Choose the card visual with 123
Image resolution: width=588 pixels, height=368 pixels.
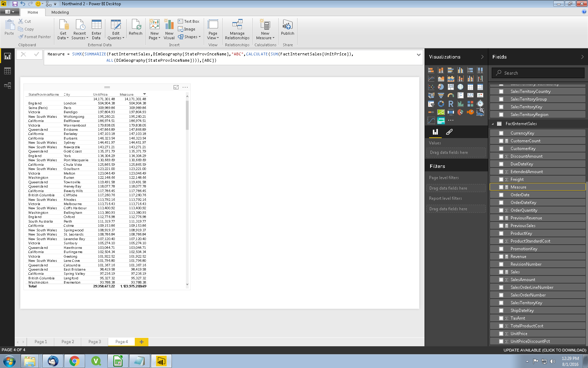tap(470, 95)
